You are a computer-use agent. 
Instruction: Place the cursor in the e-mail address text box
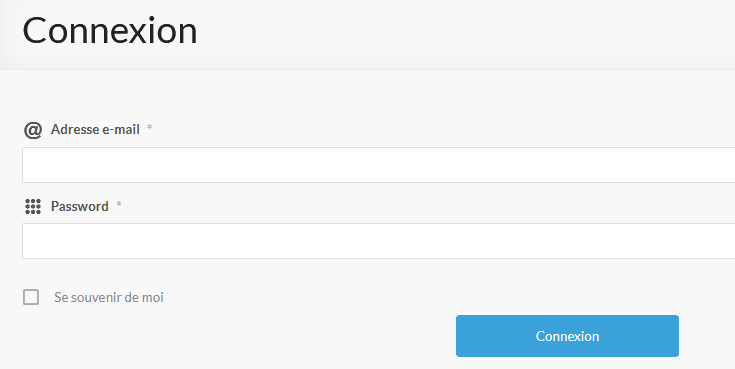(378, 165)
